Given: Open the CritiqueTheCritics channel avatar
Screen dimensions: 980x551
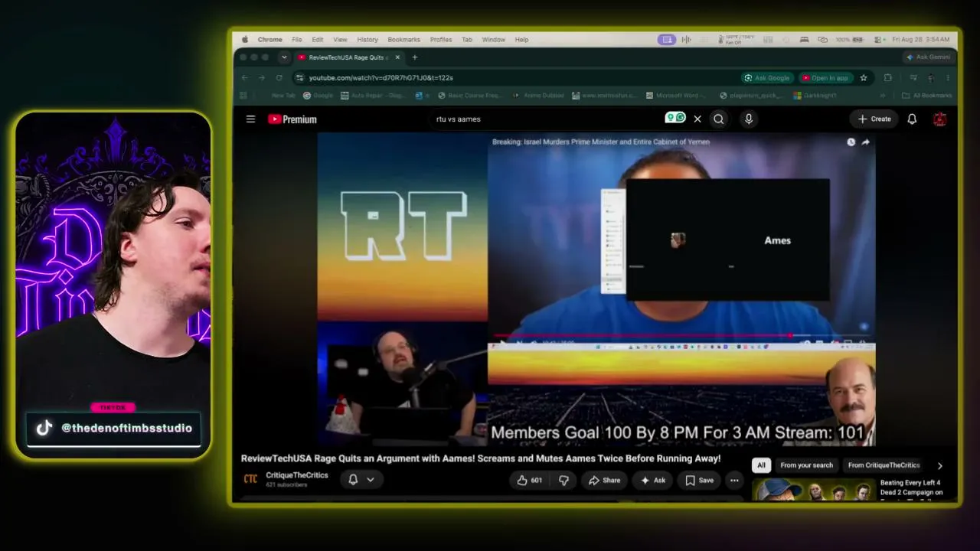Looking at the screenshot, I should (250, 479).
